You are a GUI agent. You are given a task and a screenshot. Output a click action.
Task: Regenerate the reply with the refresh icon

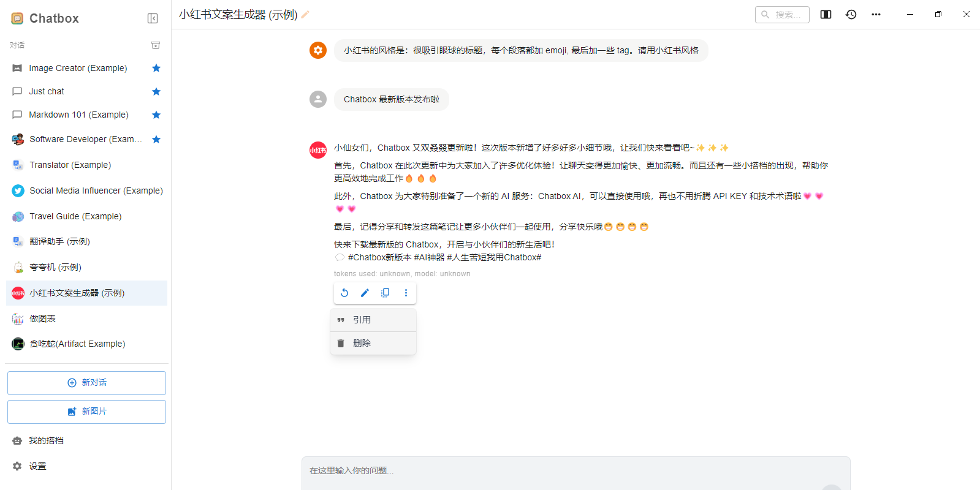344,293
